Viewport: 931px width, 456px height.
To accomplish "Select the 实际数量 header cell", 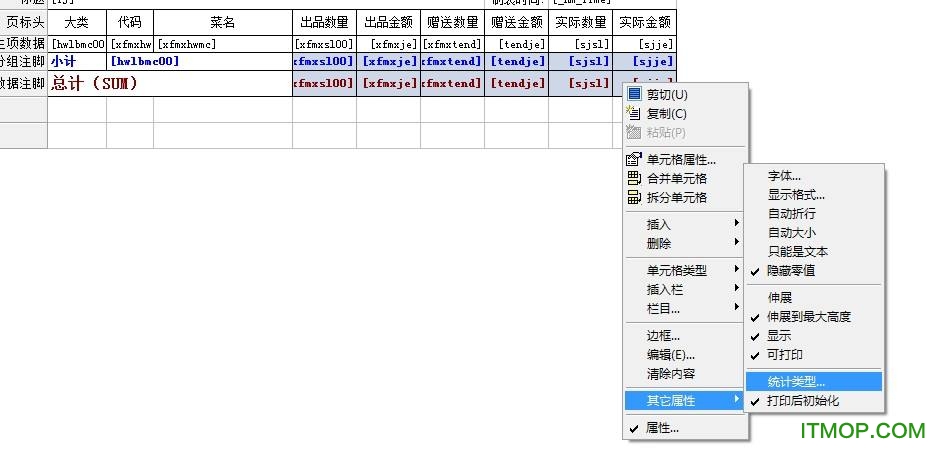I will click(x=581, y=23).
